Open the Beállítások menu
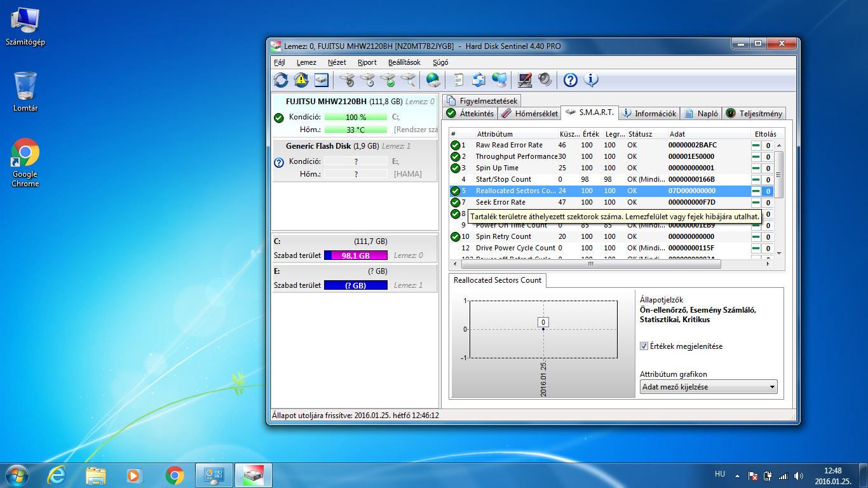The height and width of the screenshot is (488, 868). pyautogui.click(x=404, y=62)
